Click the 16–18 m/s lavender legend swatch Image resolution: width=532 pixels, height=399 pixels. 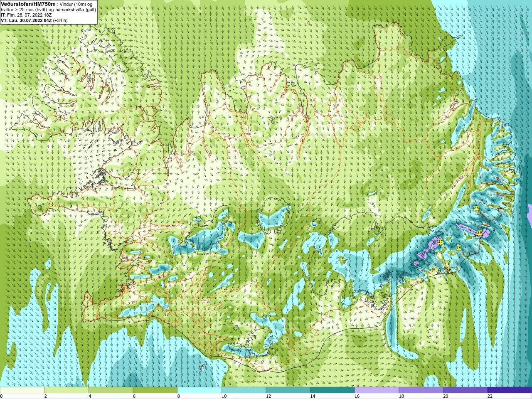[377, 390]
